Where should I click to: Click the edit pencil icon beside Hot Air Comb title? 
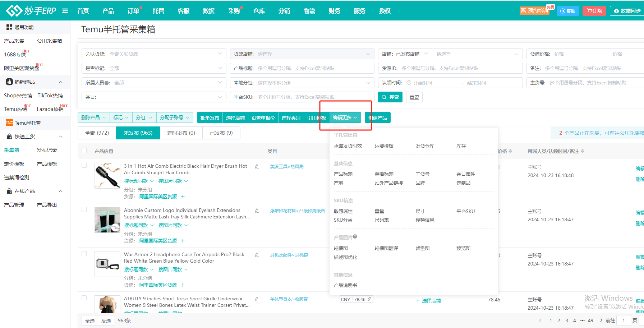pos(257,166)
